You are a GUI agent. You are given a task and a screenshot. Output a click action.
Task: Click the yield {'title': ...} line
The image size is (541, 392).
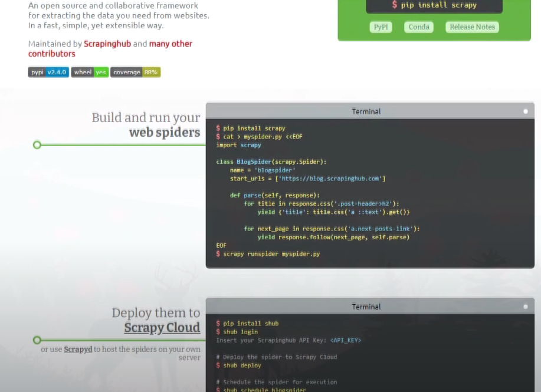pos(333,212)
